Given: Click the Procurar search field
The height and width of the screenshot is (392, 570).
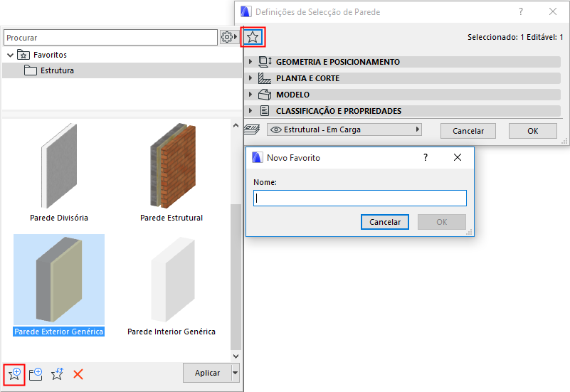Looking at the screenshot, I should [110, 38].
